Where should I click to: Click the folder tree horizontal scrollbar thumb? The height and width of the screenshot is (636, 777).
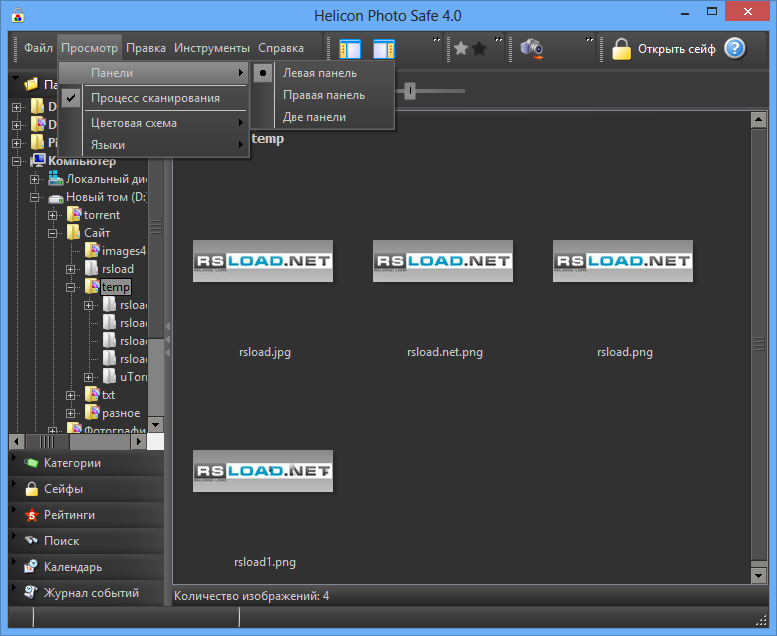48,441
